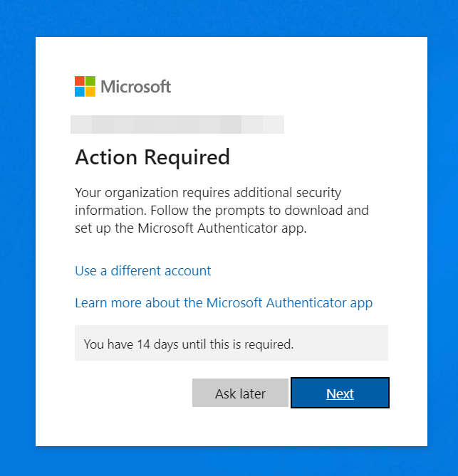Open the Use a different account link

[x=142, y=270]
